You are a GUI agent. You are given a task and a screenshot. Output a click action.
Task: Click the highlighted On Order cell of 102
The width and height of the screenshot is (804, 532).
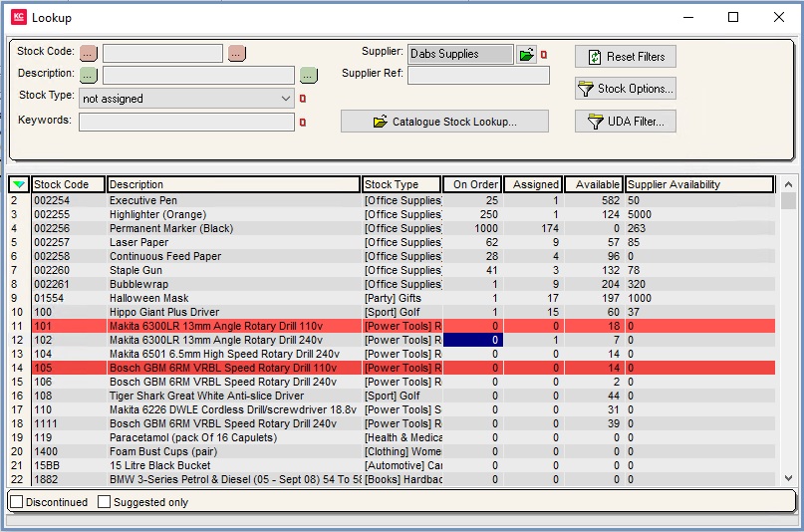pos(473,340)
